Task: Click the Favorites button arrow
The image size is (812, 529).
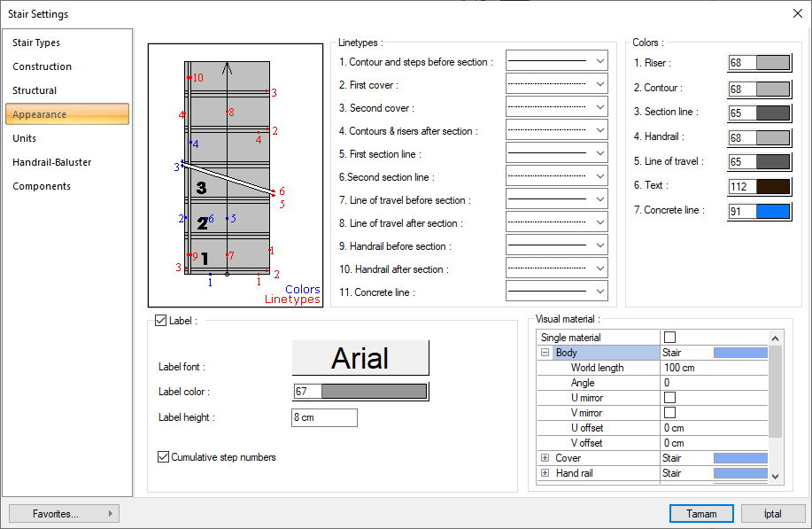Action: (110, 513)
